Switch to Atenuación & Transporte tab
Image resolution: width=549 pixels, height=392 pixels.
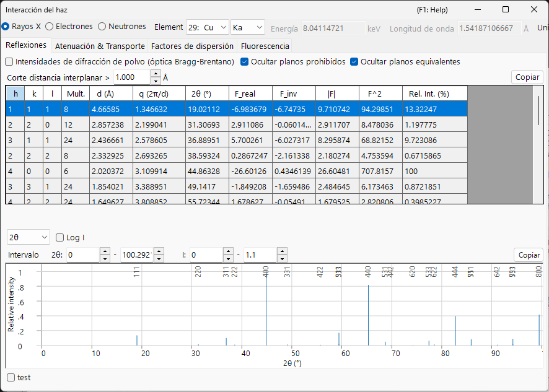[100, 46]
